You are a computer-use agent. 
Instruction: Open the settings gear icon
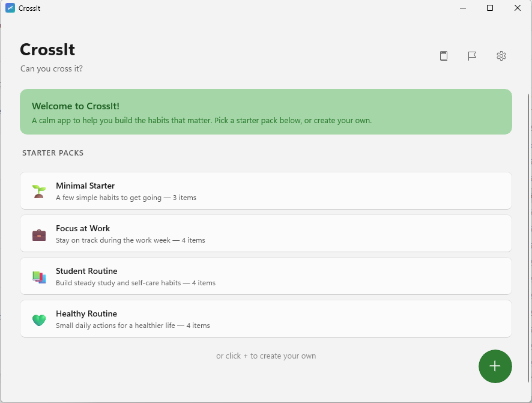tap(501, 56)
